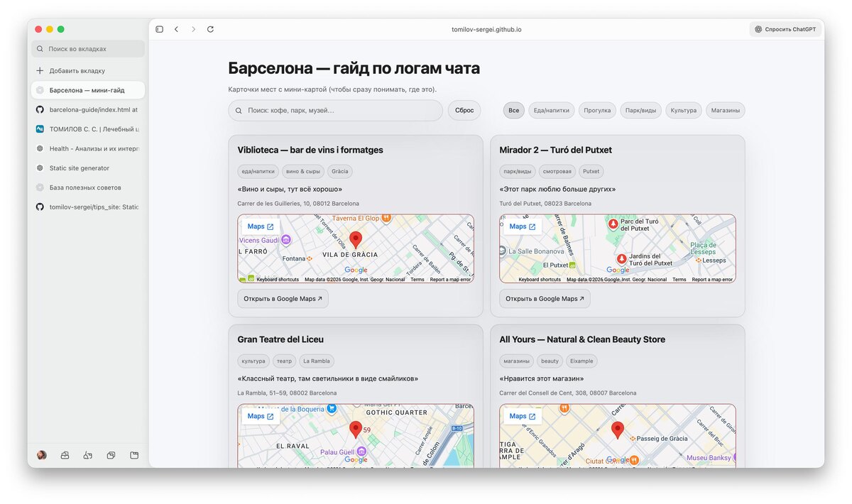
Task: Select the Все filter chip
Action: pyautogui.click(x=514, y=111)
